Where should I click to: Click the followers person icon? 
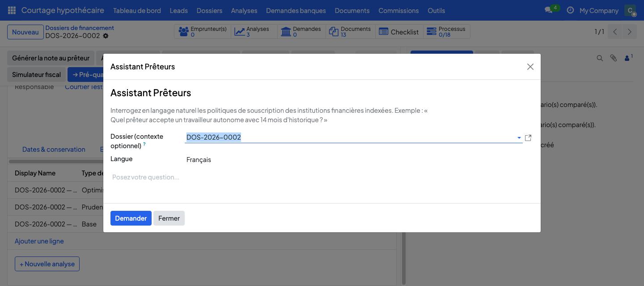point(628,58)
